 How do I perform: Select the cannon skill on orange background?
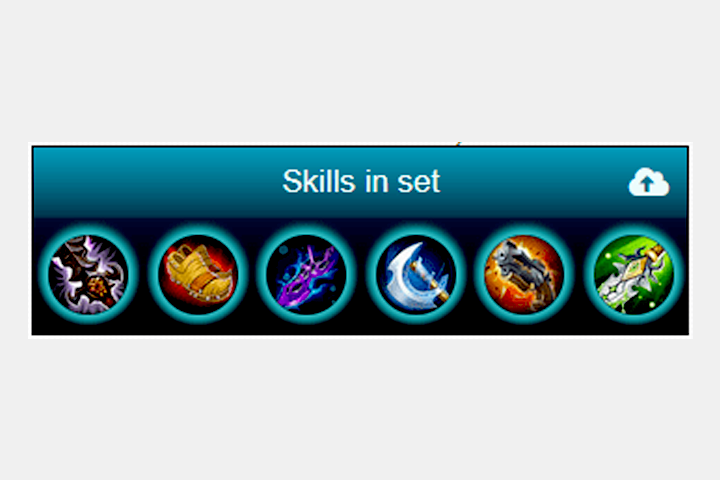tap(524, 274)
